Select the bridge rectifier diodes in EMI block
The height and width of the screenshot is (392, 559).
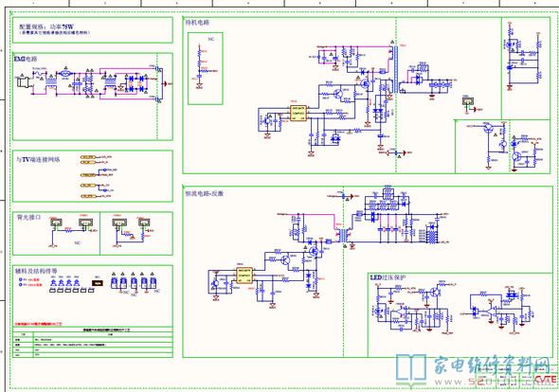pos(136,83)
